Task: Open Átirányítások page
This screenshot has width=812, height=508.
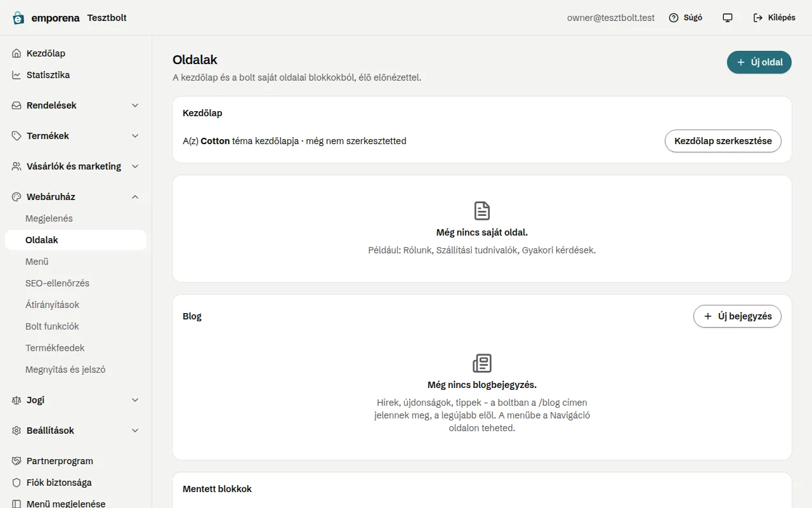Action: coord(75,305)
